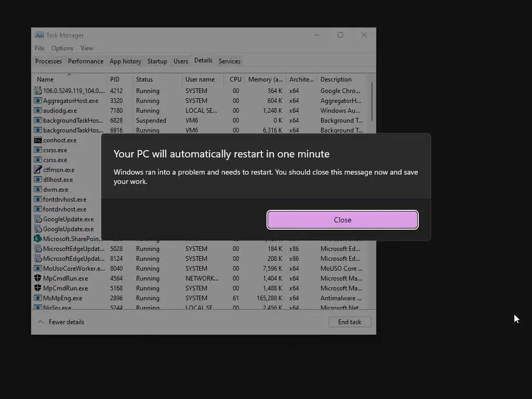This screenshot has height=399, width=532.
Task: Click the MoUsoCoreWorker.exe process icon
Action: click(37, 269)
